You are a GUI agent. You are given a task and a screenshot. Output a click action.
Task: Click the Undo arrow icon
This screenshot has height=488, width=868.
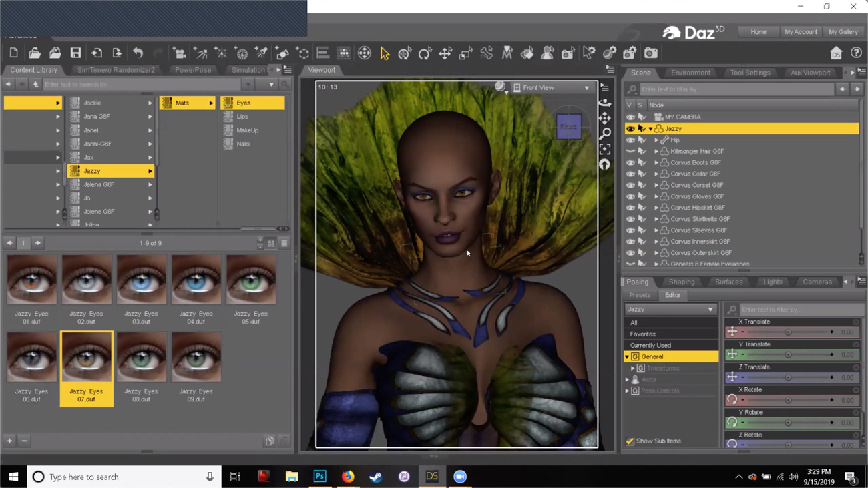[x=138, y=53]
